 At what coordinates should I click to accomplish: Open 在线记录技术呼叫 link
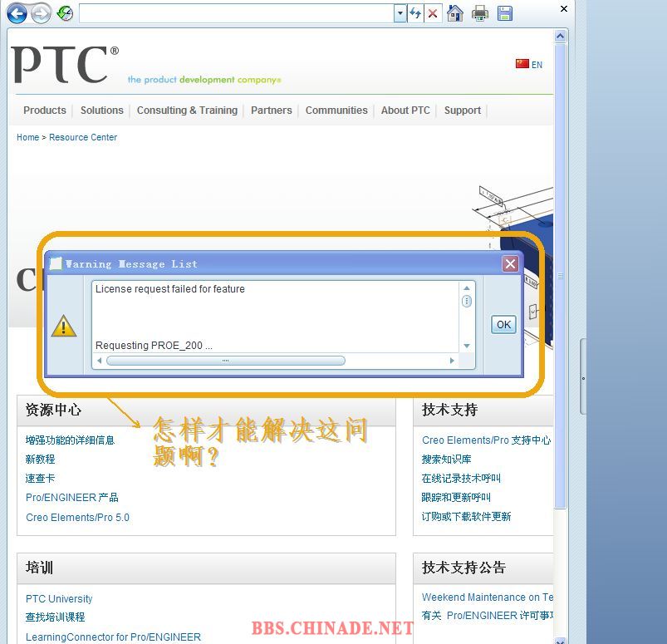click(461, 478)
